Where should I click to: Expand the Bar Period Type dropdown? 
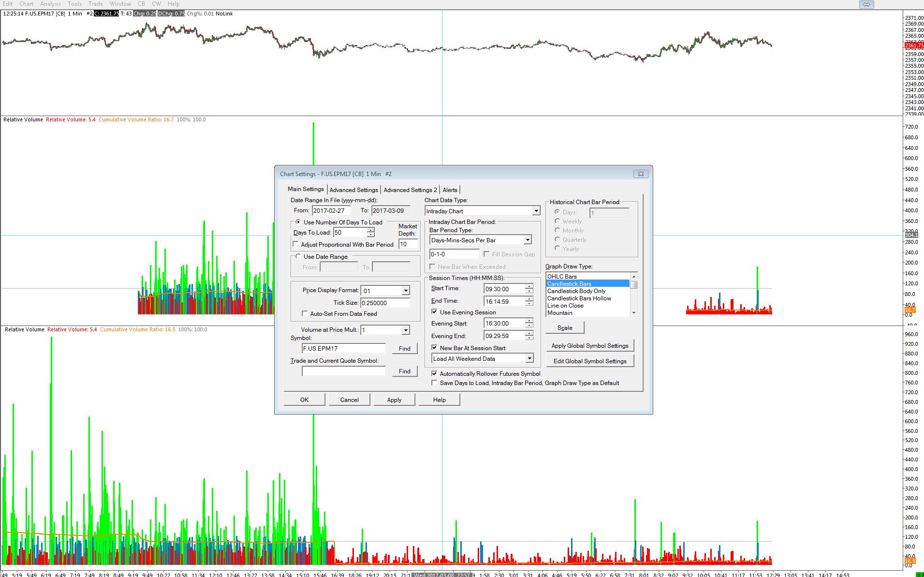[x=528, y=240]
